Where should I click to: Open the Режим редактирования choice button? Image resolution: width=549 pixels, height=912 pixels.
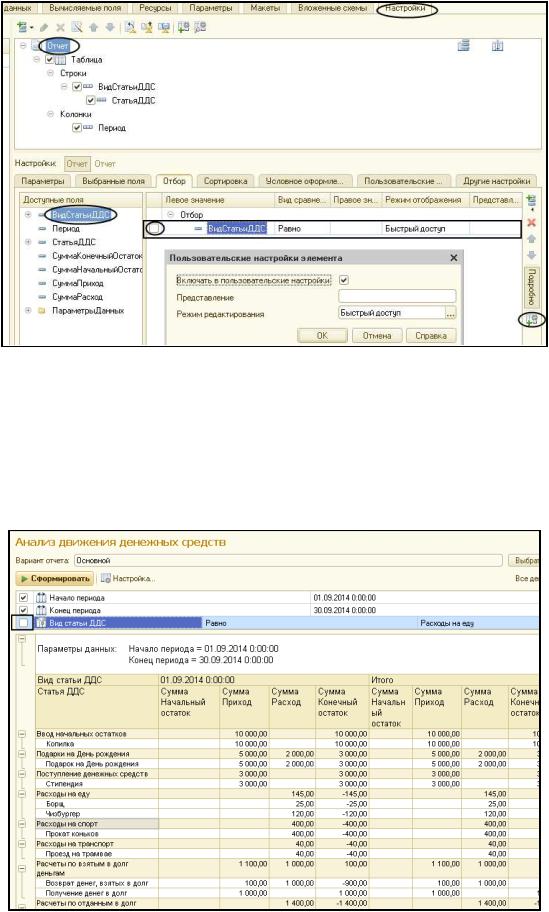click(451, 314)
